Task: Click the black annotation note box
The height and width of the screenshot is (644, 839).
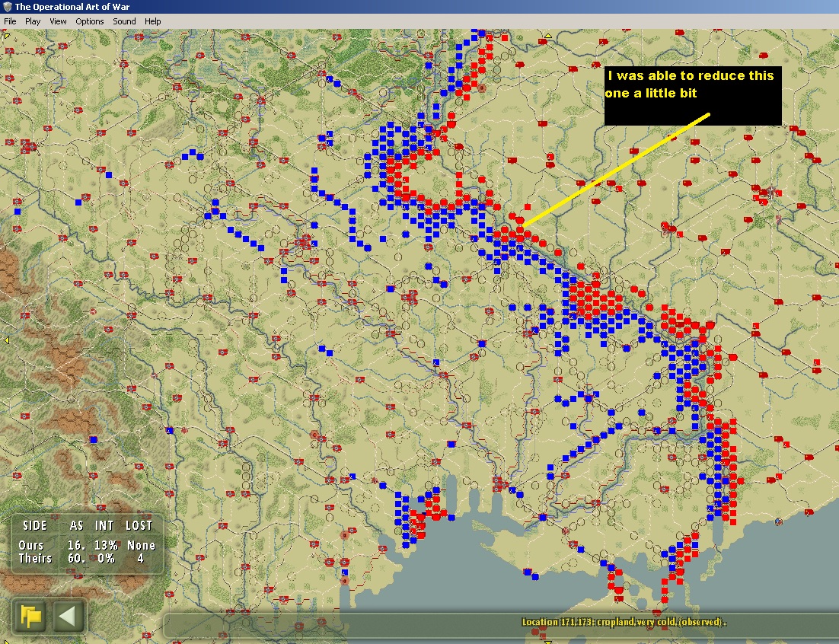Action: pyautogui.click(x=693, y=96)
